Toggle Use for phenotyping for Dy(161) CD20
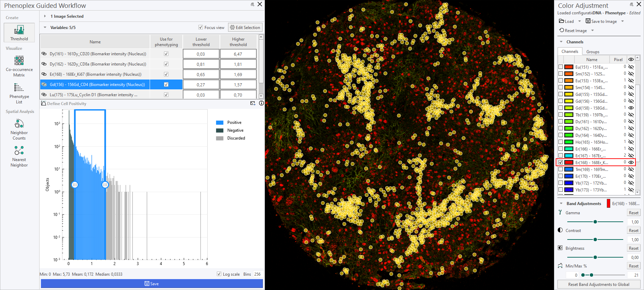Image resolution: width=644 pixels, height=290 pixels. tap(166, 54)
